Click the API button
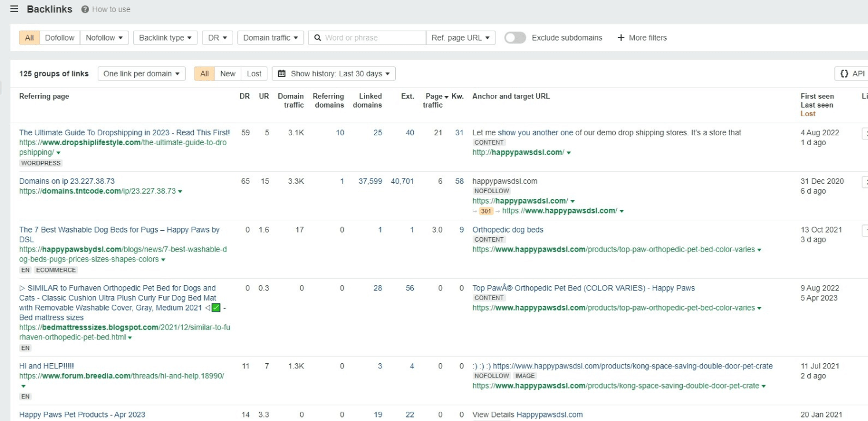Image resolution: width=868 pixels, height=421 pixels. [852, 73]
